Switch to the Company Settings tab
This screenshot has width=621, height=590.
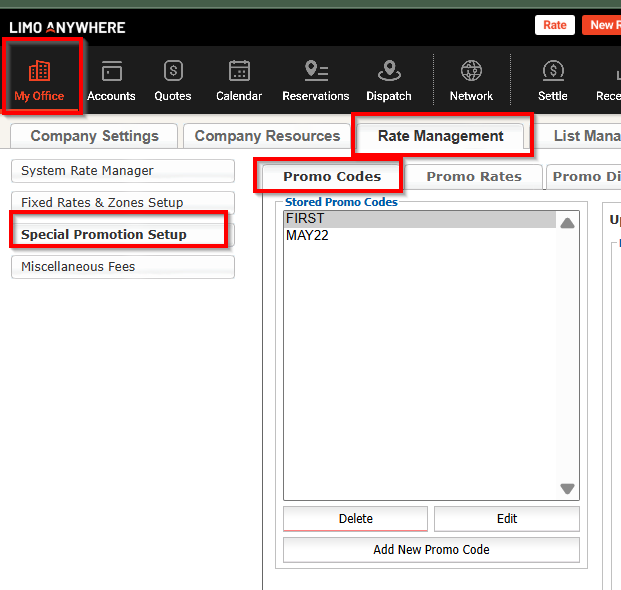tap(94, 136)
